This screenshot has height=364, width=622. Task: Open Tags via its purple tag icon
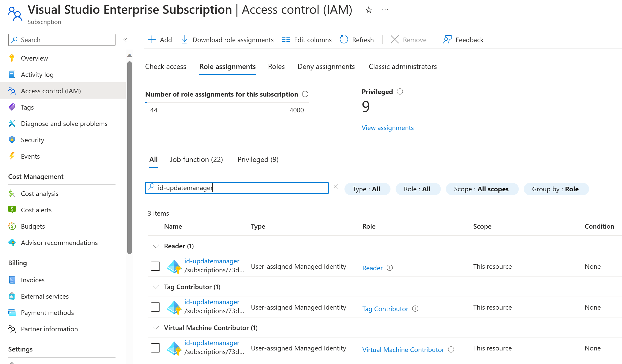click(x=12, y=107)
